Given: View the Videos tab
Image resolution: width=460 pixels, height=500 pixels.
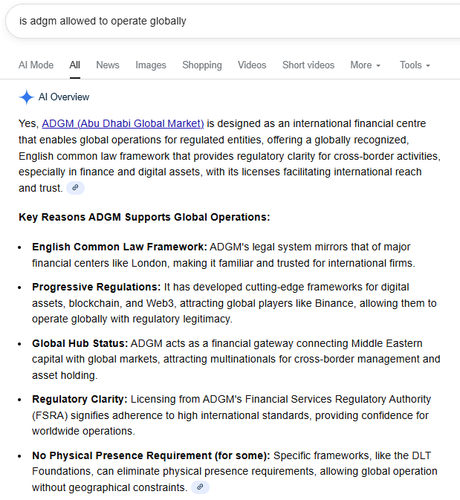Looking at the screenshot, I should pos(252,65).
